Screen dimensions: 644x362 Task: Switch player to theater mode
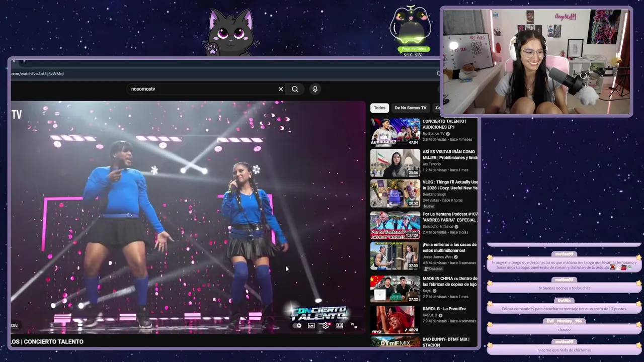[x=340, y=326]
